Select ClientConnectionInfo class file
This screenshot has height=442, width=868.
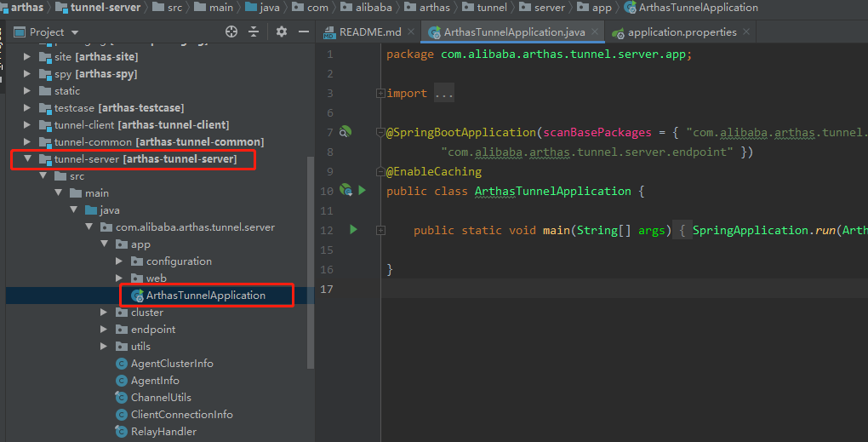181,414
